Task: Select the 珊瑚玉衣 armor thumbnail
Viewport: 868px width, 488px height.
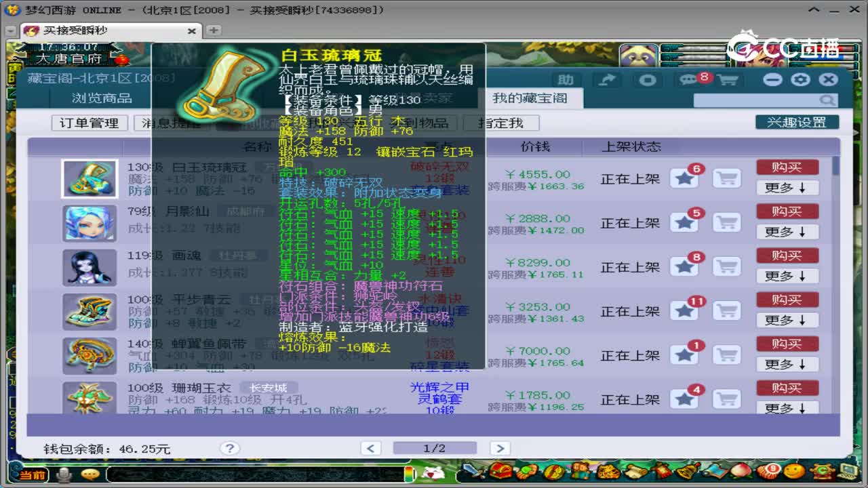Action: click(90, 398)
